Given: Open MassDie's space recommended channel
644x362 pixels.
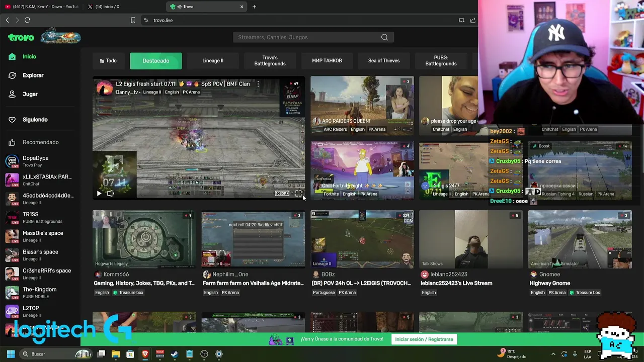Looking at the screenshot, I should click(40, 236).
